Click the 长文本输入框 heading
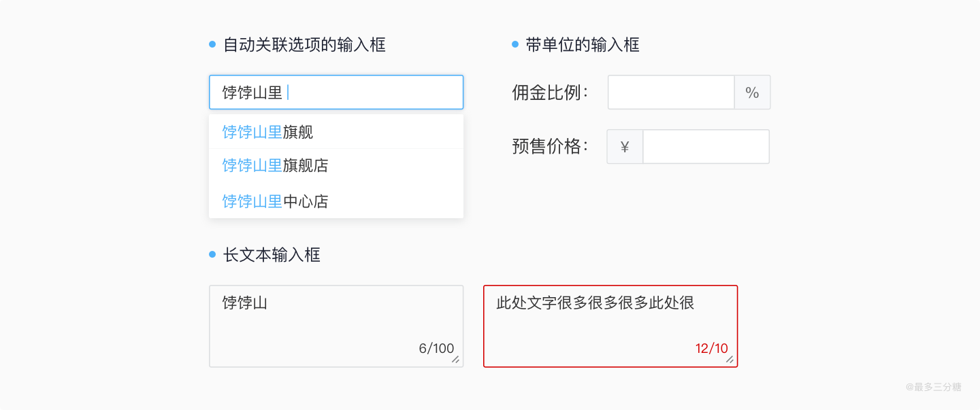 click(272, 255)
